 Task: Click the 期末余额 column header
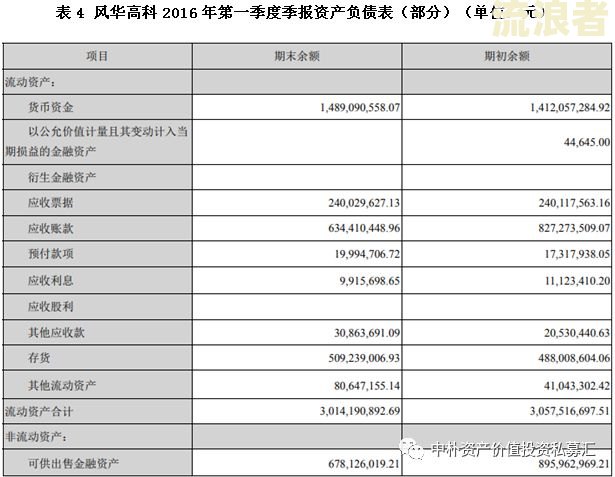pyautogui.click(x=297, y=56)
